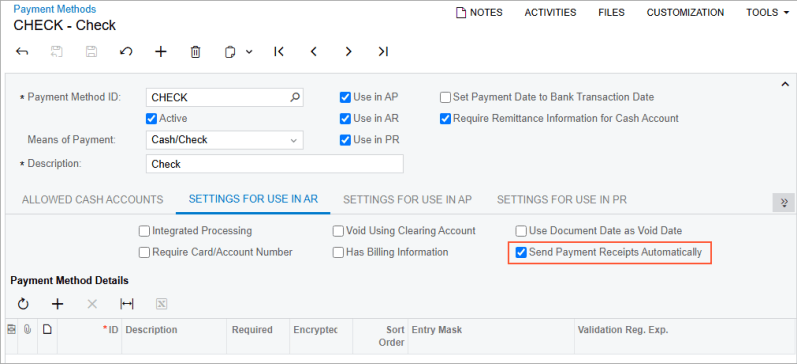Expand the clipboard dropdown arrow

coord(249,52)
